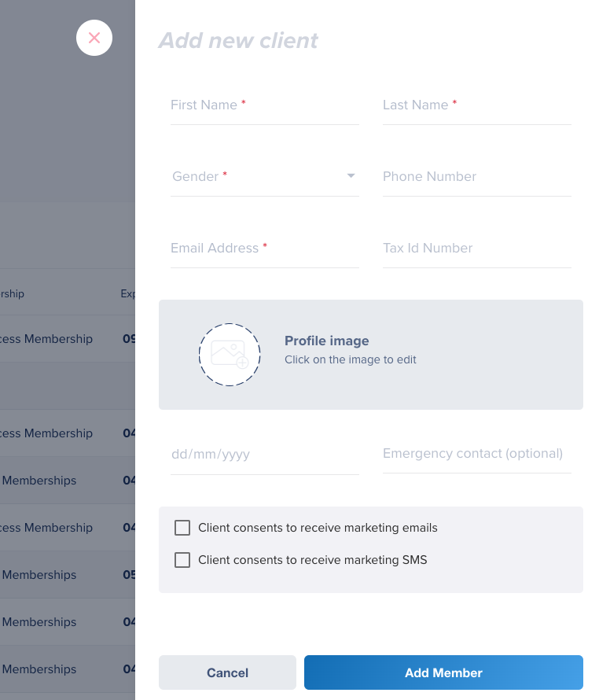The width and height of the screenshot is (599, 700).
Task: Click 'Client consents to receive marketing SMS' label
Action: [x=312, y=560]
